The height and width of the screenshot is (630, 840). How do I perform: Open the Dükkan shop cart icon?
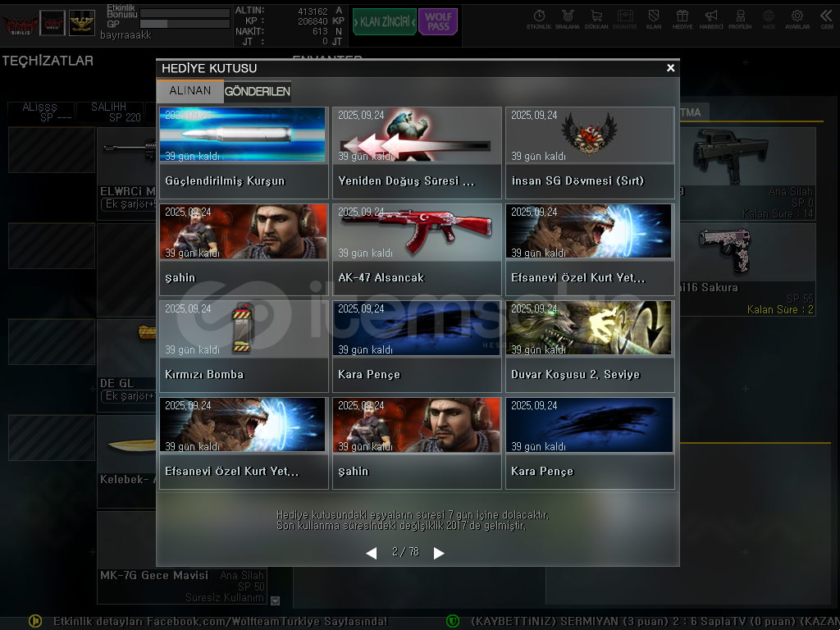[x=596, y=20]
